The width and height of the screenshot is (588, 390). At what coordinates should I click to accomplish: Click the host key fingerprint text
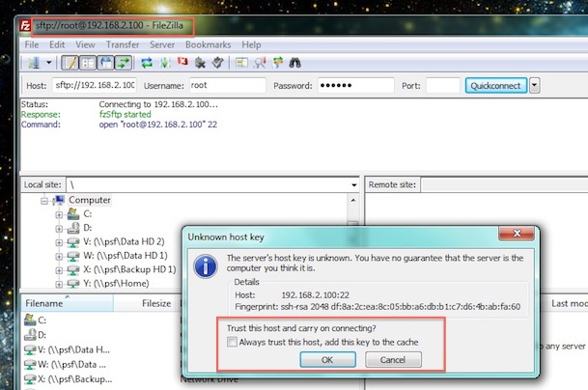(x=378, y=306)
